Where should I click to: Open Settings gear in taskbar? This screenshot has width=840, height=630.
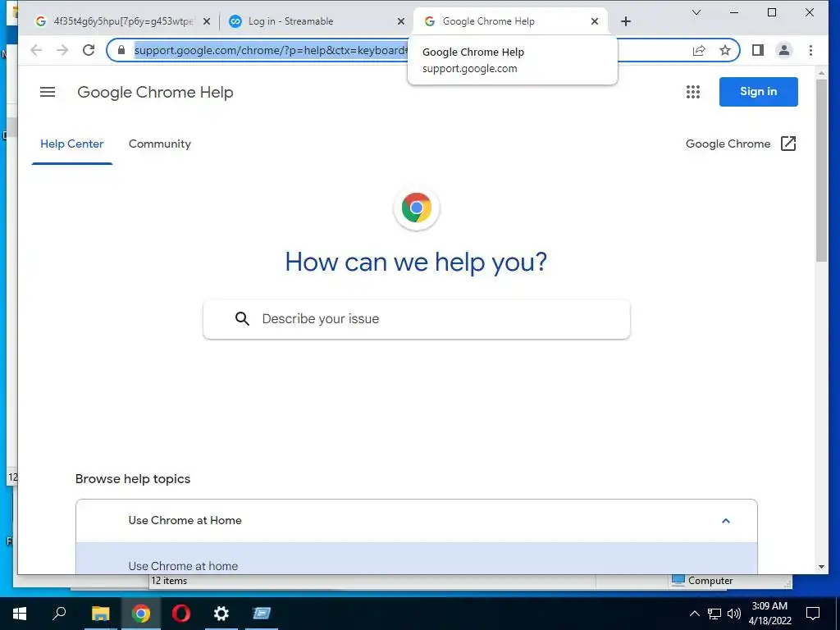pos(221,614)
